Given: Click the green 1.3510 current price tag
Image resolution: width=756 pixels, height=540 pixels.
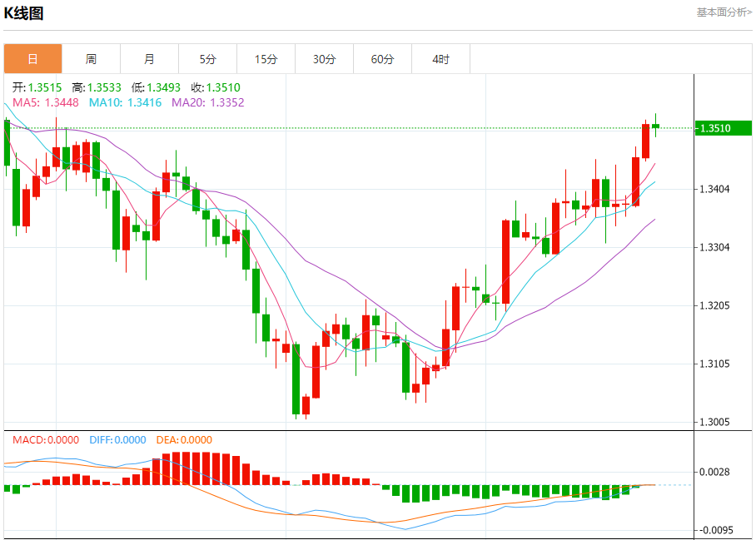Looking at the screenshot, I should click(x=723, y=128).
